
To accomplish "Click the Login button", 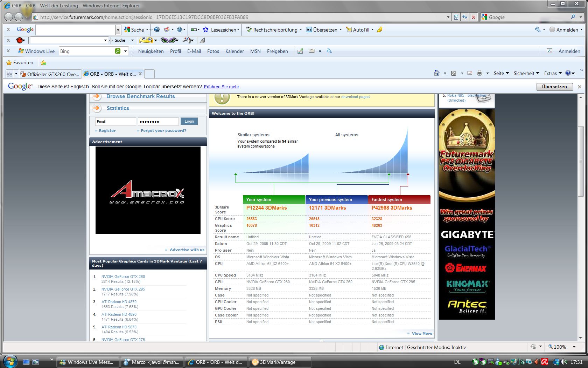I will click(x=189, y=121).
